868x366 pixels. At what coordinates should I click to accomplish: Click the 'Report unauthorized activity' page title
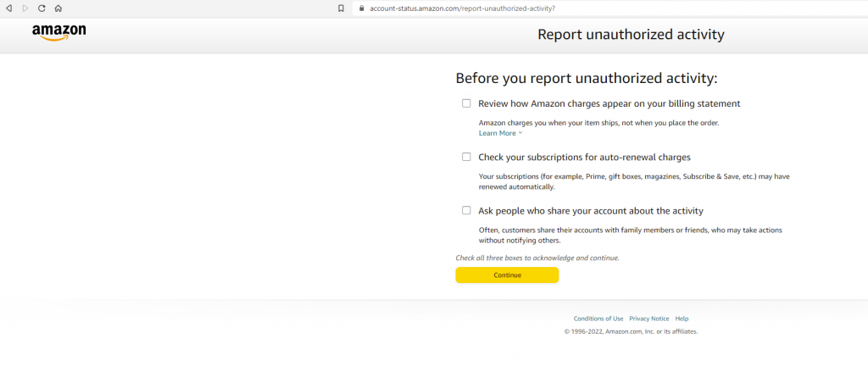tap(631, 35)
